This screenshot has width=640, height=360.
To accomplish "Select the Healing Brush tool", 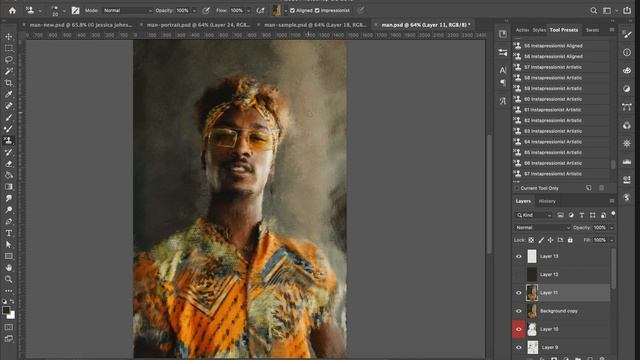I will [9, 106].
